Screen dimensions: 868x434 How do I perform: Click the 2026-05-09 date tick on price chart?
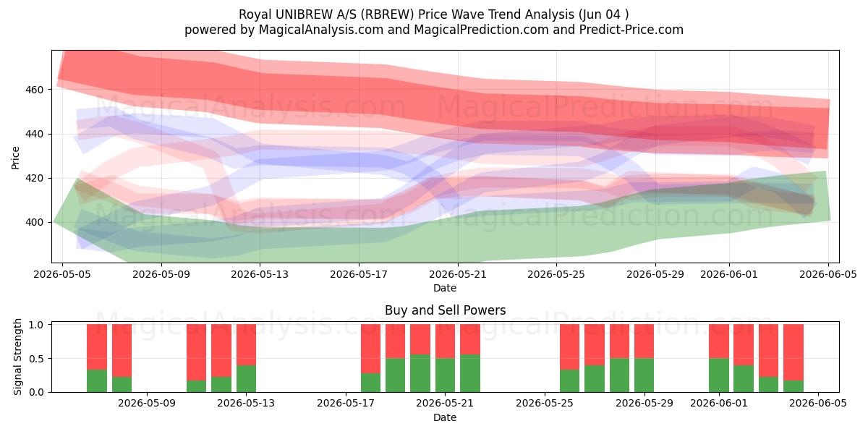click(x=161, y=274)
